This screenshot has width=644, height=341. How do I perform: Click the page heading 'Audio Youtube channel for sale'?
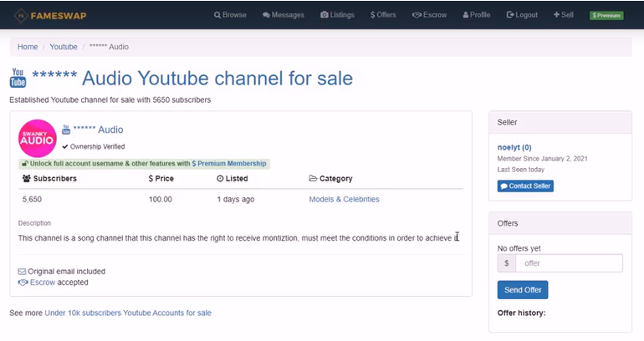pyautogui.click(x=217, y=78)
